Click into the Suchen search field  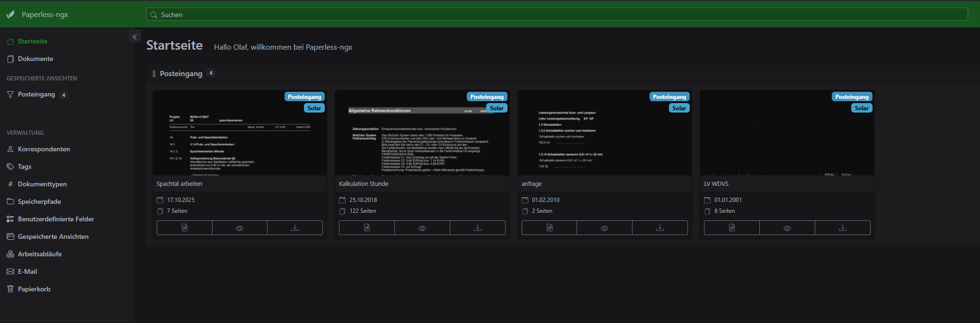click(x=556, y=15)
